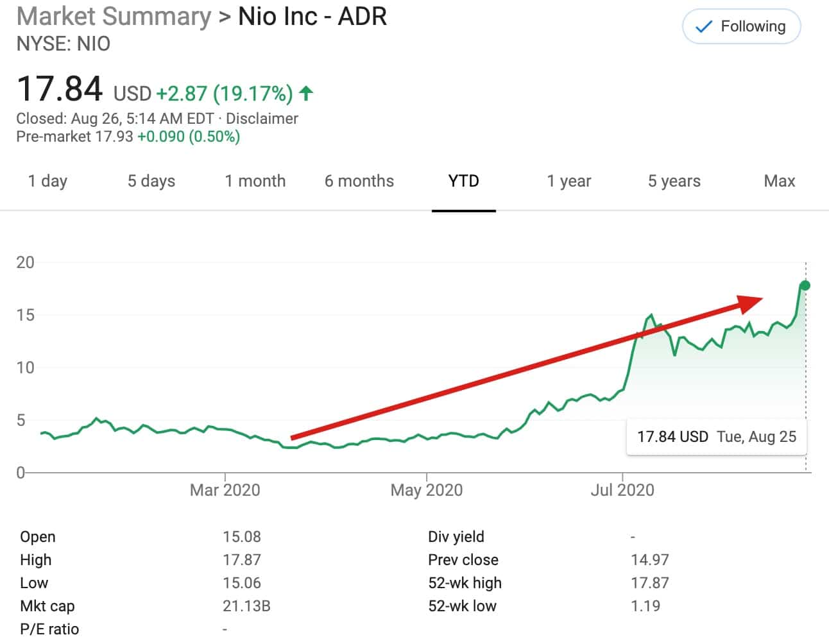Viewport: 829px width, 644px height.
Task: Select the YTD tab
Action: coord(463,182)
